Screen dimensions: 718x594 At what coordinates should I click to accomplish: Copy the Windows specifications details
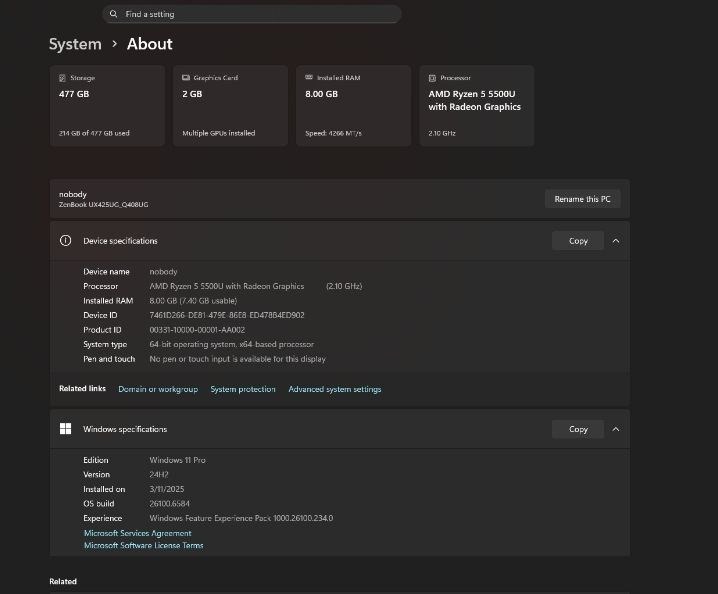pyautogui.click(x=578, y=429)
